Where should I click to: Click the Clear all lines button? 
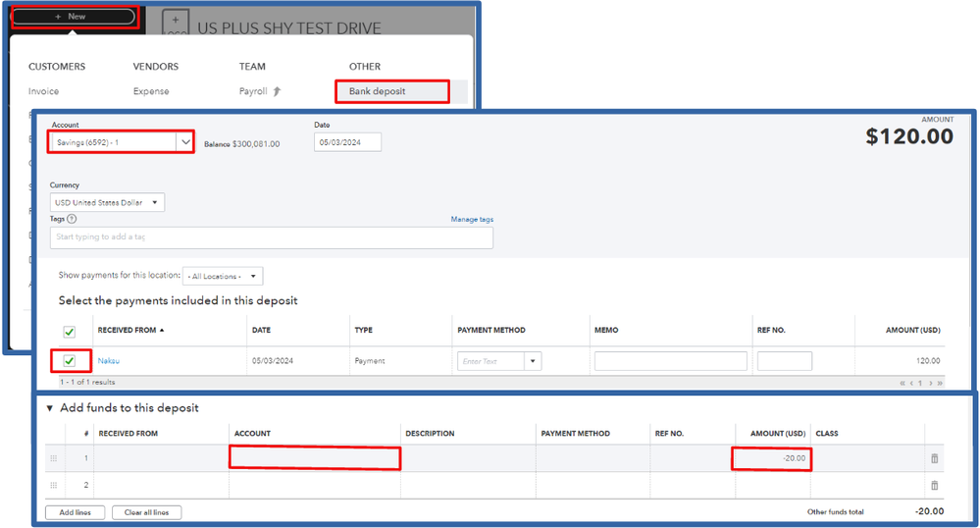point(147,512)
